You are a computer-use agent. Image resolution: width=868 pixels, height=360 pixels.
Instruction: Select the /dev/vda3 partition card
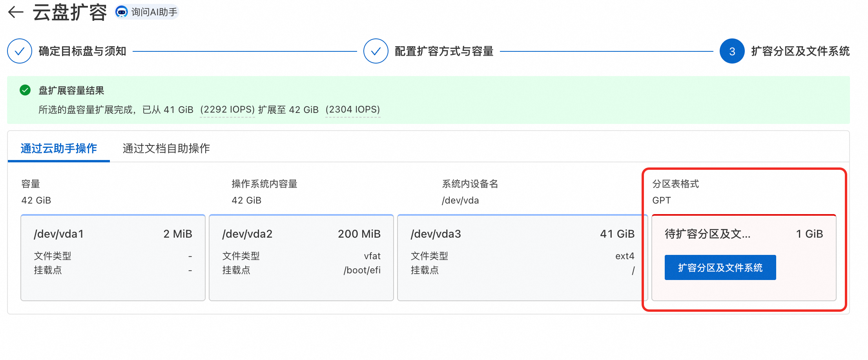click(522, 257)
